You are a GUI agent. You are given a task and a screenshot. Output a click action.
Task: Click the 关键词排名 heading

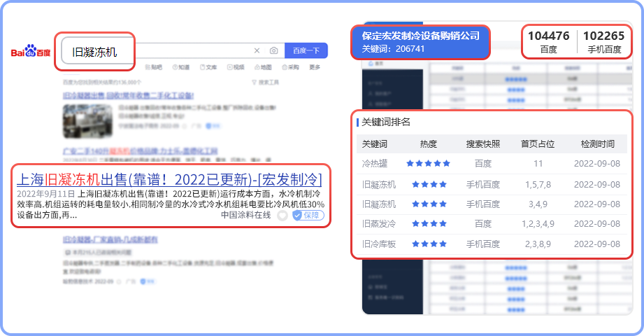[386, 122]
